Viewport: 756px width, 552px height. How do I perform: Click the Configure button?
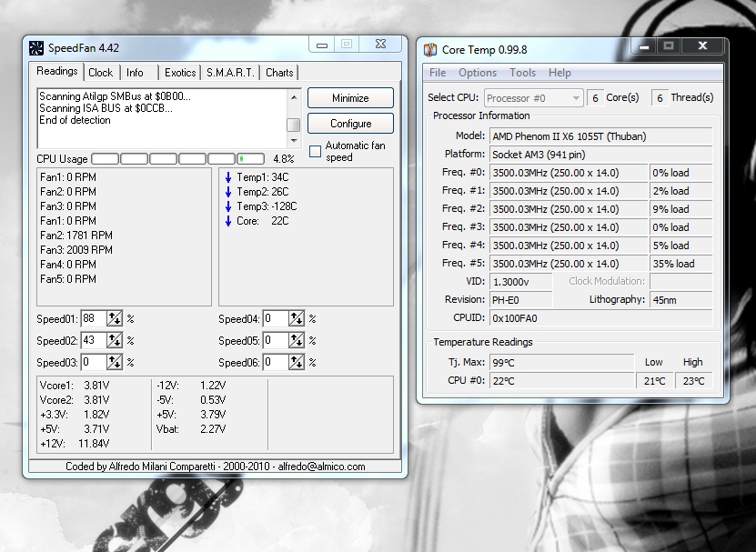point(350,124)
